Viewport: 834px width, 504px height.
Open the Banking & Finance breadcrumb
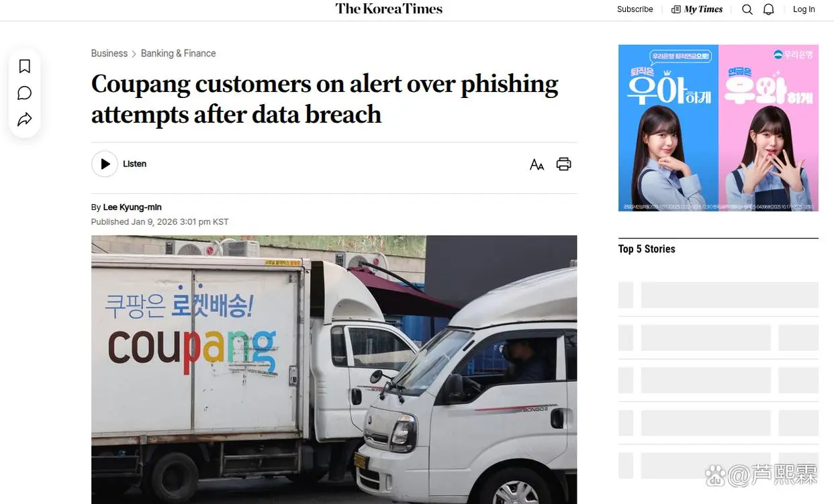click(x=178, y=54)
